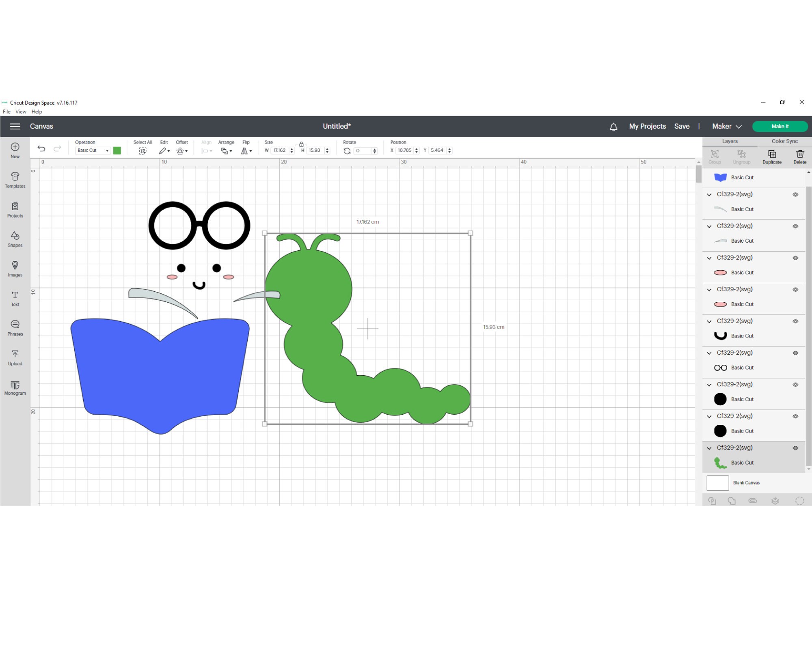Open the Flip dropdown
This screenshot has width=812, height=652.
(246, 151)
